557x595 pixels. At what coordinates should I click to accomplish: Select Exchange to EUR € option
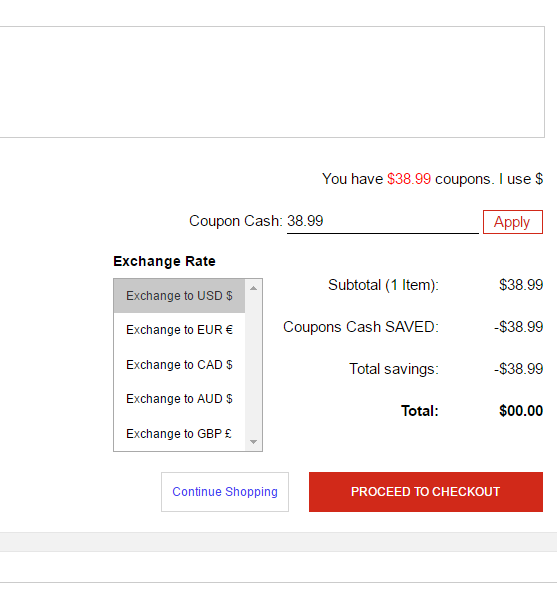(x=179, y=330)
